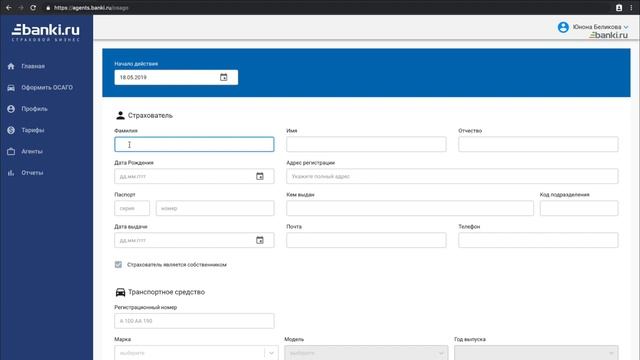Click the Дата Рождения date field

[194, 176]
